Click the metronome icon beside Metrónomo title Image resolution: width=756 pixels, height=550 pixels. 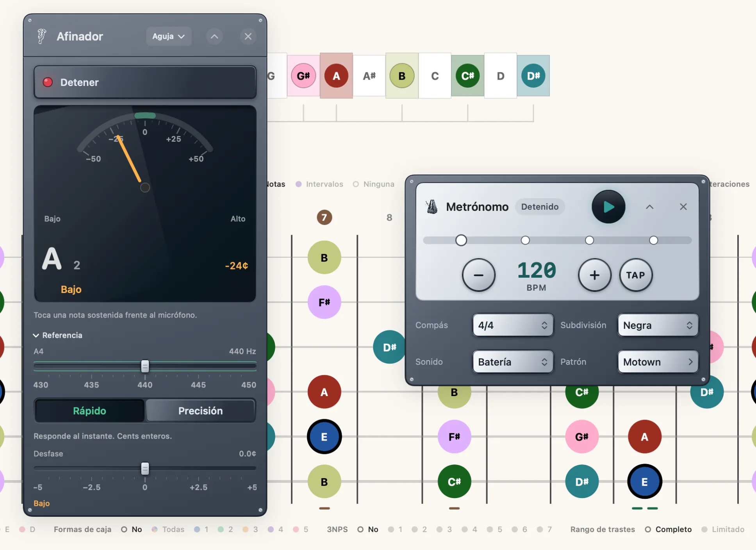(432, 207)
